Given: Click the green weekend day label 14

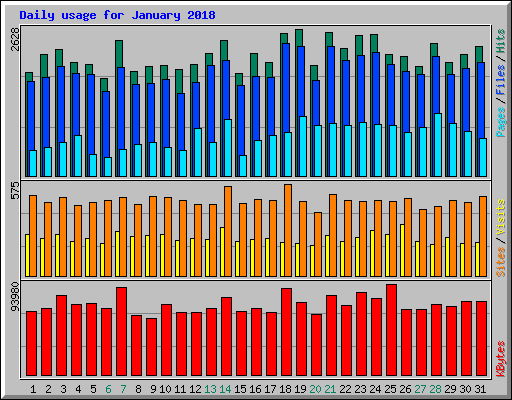Looking at the screenshot, I should coord(225,389).
